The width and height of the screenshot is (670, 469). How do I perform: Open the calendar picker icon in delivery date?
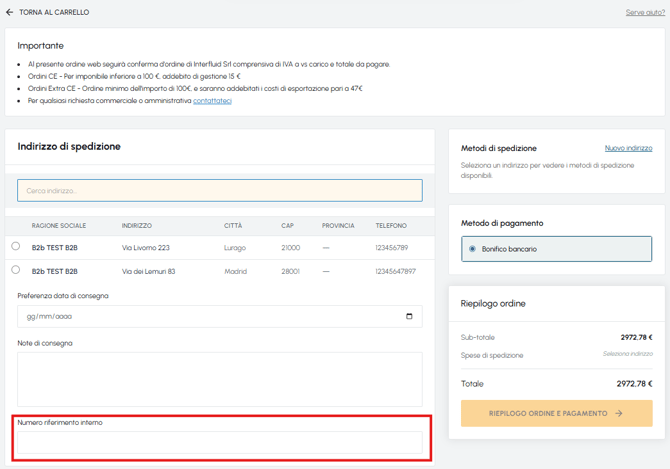pos(409,316)
